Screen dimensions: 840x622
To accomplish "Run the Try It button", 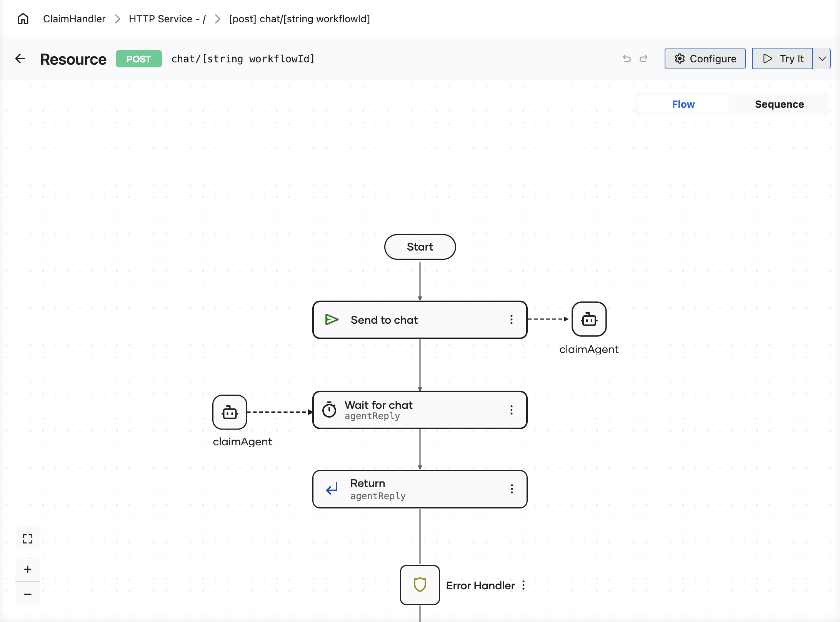I will pos(782,59).
